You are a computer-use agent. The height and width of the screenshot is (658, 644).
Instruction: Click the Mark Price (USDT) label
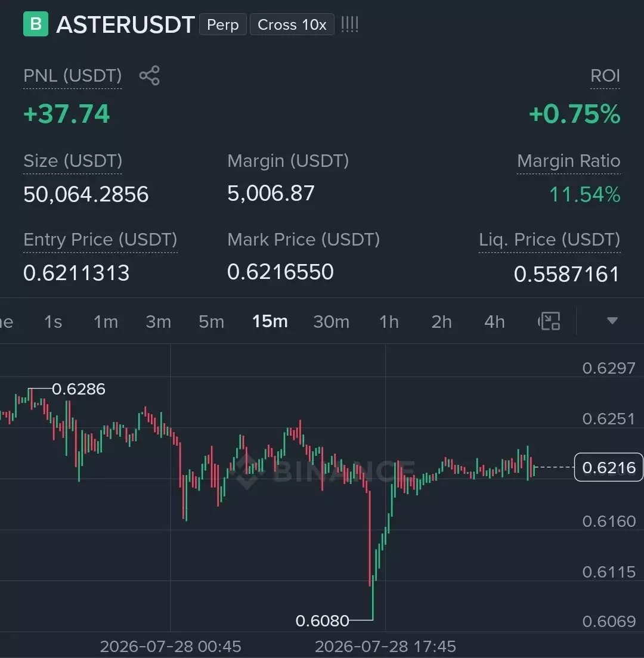[x=304, y=240]
